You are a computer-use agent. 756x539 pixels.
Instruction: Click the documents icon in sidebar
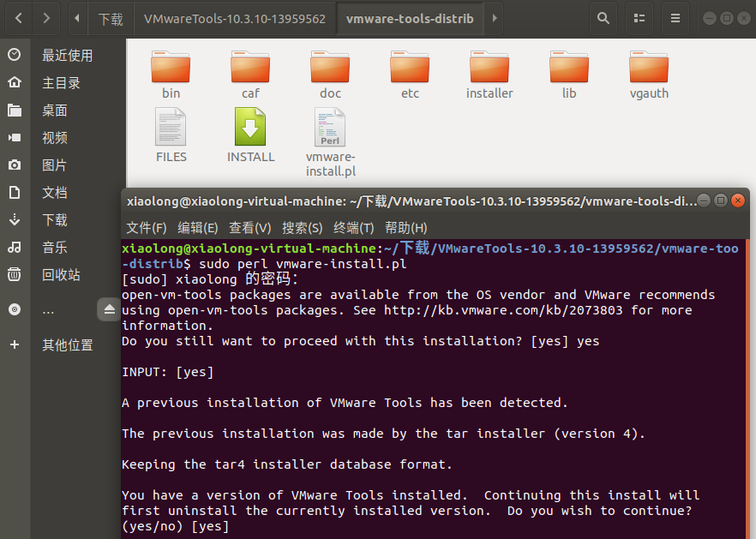point(15,192)
